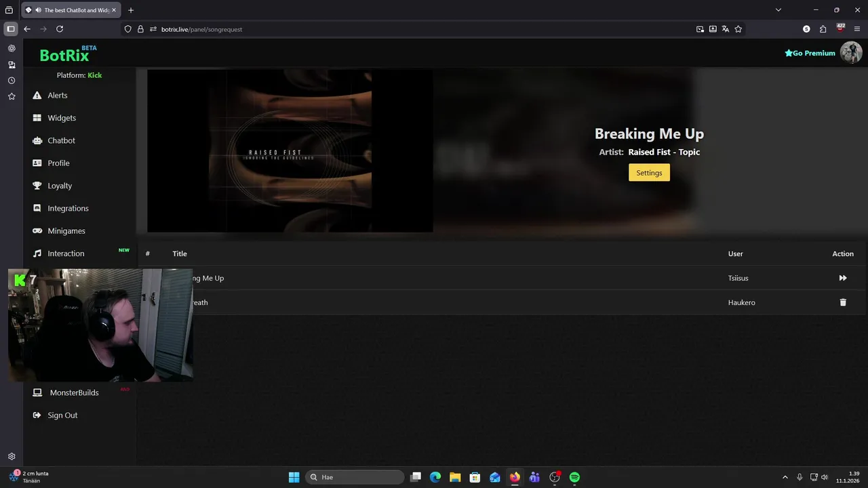Open the Loyalty trophy icon

tap(37, 186)
